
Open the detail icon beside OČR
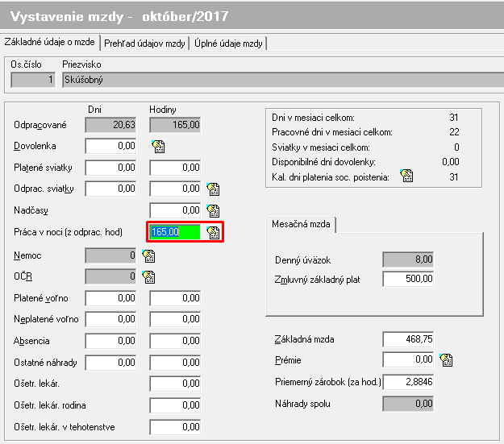point(148,277)
